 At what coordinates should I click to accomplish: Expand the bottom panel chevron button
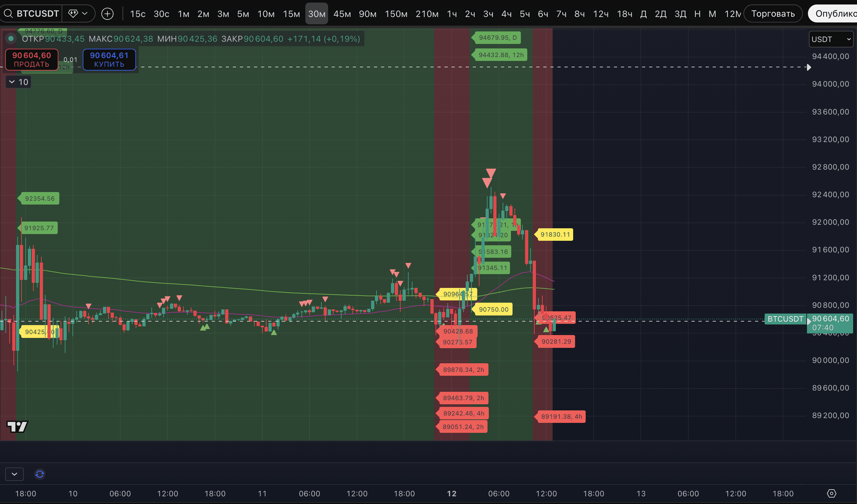(x=14, y=474)
